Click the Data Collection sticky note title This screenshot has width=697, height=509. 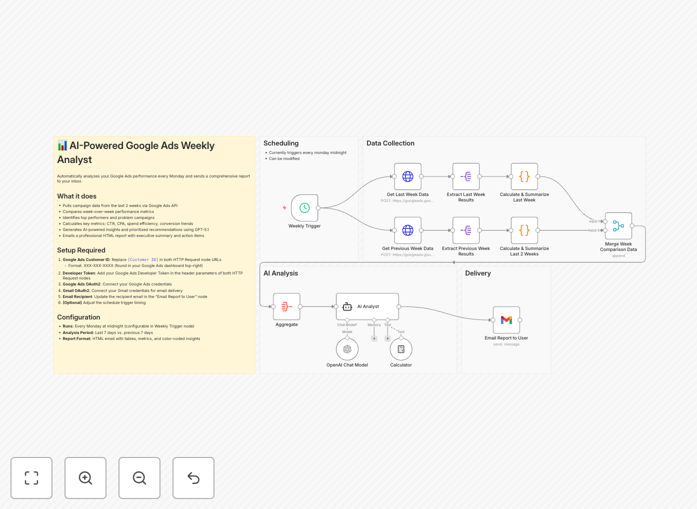[x=390, y=143]
